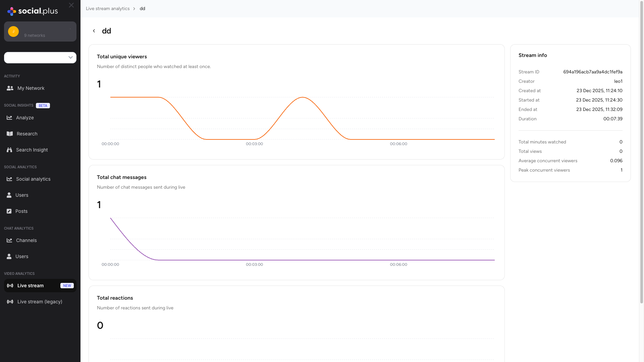Navigate to Live stream analytics breadcrumb
Image resolution: width=644 pixels, height=362 pixels.
107,8
